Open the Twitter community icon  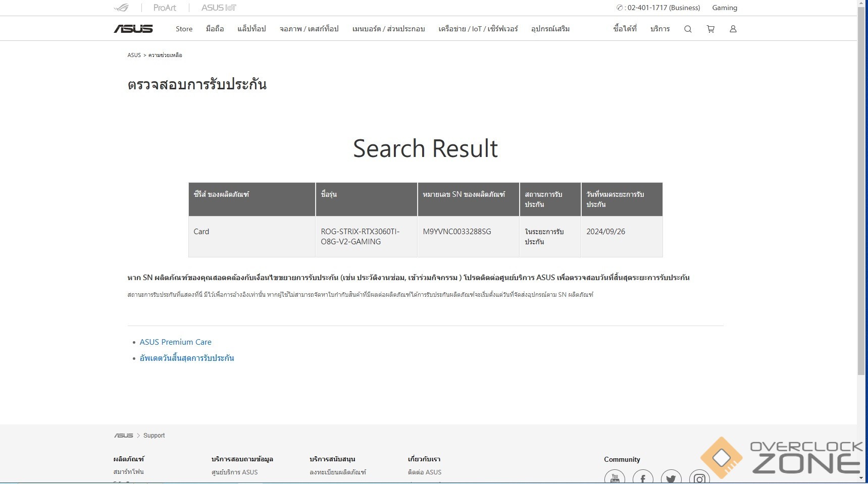pos(671,477)
